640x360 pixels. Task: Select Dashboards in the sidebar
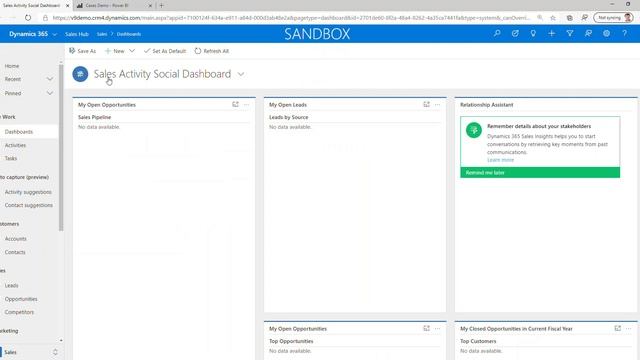tap(19, 132)
